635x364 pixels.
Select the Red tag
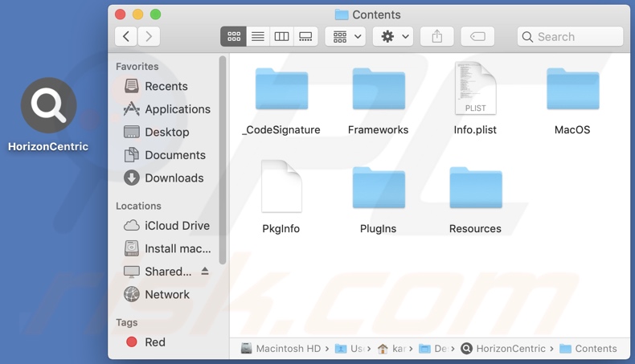tap(145, 342)
